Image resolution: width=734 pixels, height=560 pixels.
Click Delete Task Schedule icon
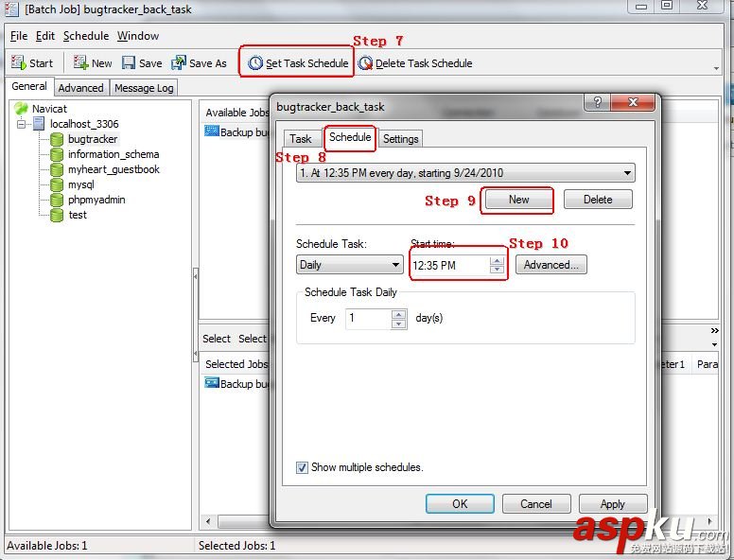point(365,62)
